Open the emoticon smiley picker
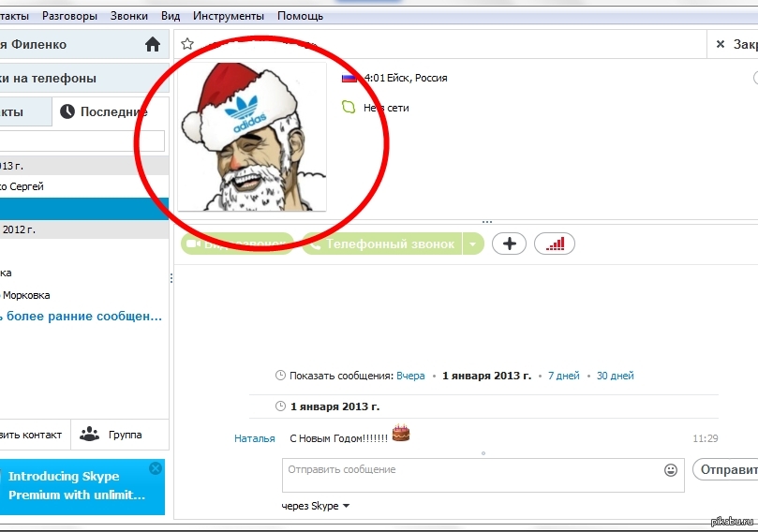 pyautogui.click(x=671, y=469)
